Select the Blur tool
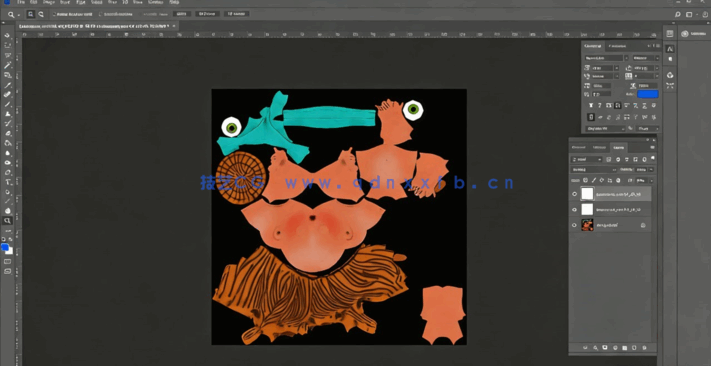 click(7, 153)
